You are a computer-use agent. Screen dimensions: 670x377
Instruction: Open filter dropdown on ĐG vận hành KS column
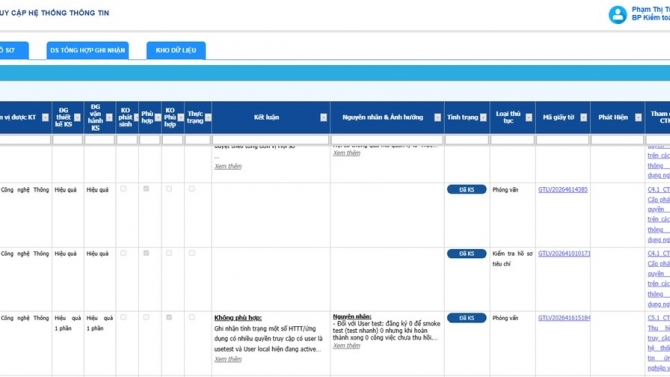109,118
